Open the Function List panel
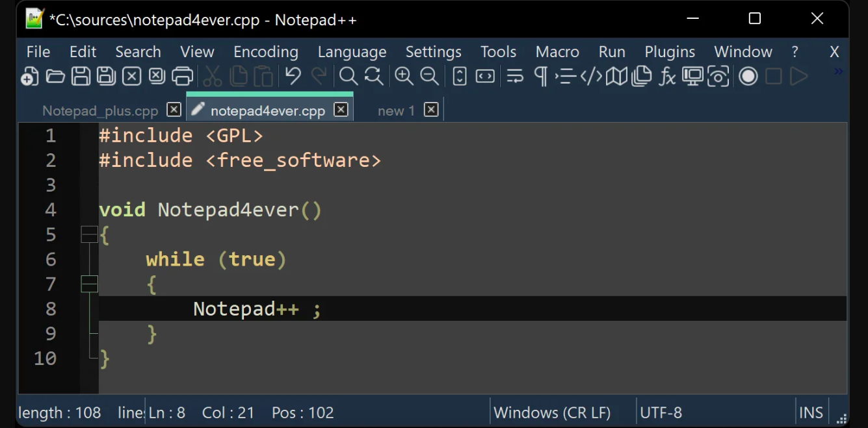 tap(668, 77)
